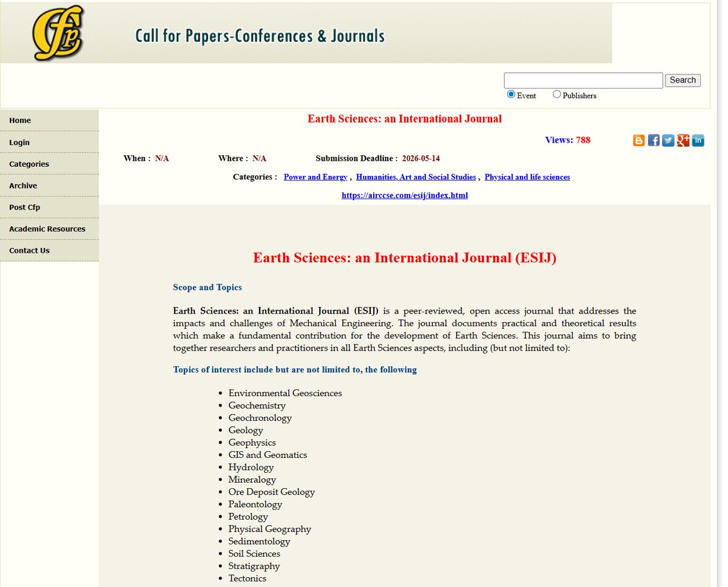Screen dimensions: 728x587
Task: Open the Post Cfp sidebar item
Action: click(49, 207)
